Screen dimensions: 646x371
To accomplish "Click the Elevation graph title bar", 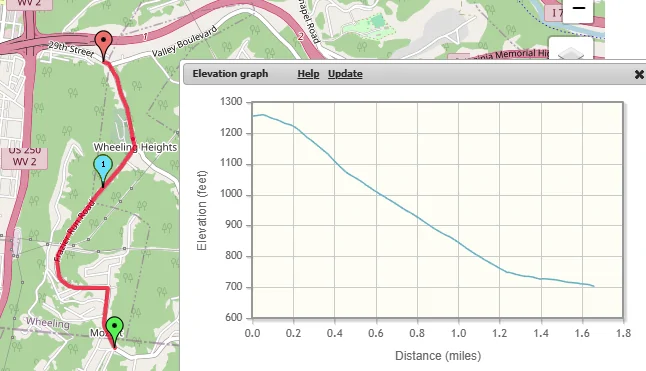I will (414, 74).
